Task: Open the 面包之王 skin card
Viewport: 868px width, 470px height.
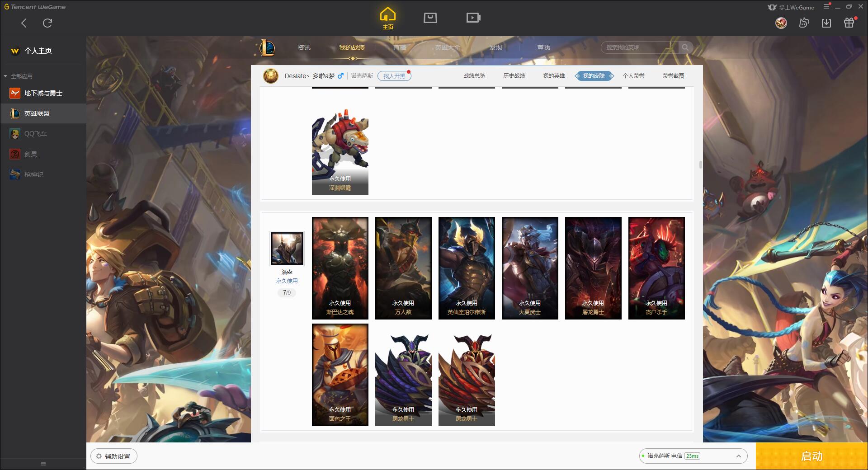Action: pyautogui.click(x=340, y=375)
